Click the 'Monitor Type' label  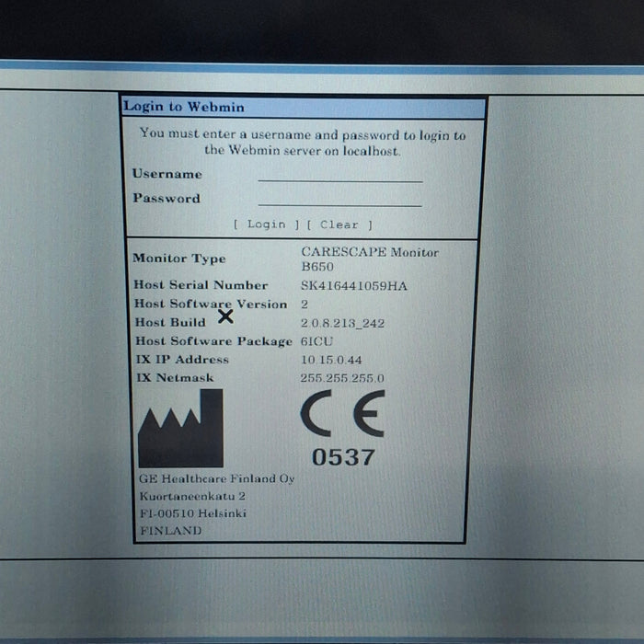pos(179,259)
